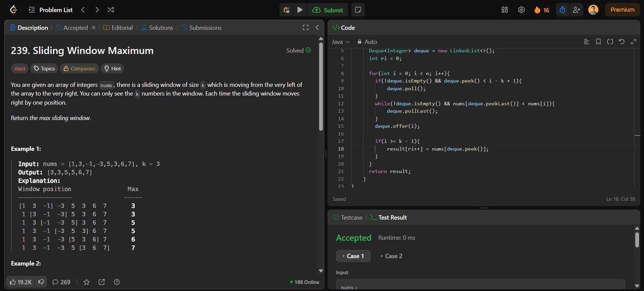Click the editor-console horizontal divider handle
Screen dimensions: 644x291
pyautogui.click(x=484, y=207)
